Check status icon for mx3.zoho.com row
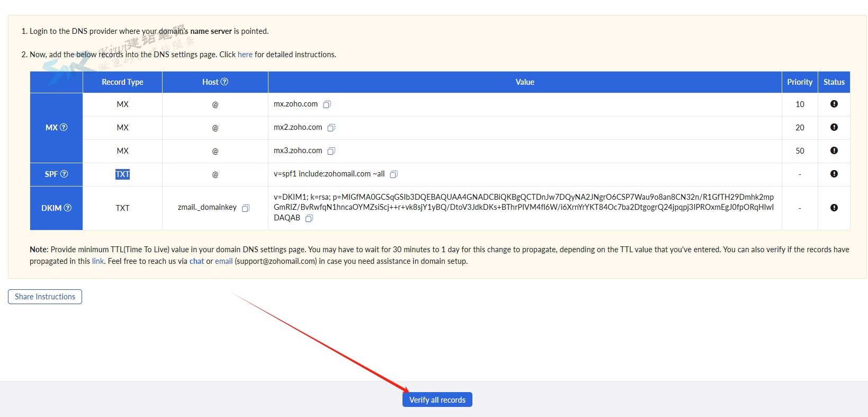This screenshot has width=868, height=417. [x=834, y=150]
